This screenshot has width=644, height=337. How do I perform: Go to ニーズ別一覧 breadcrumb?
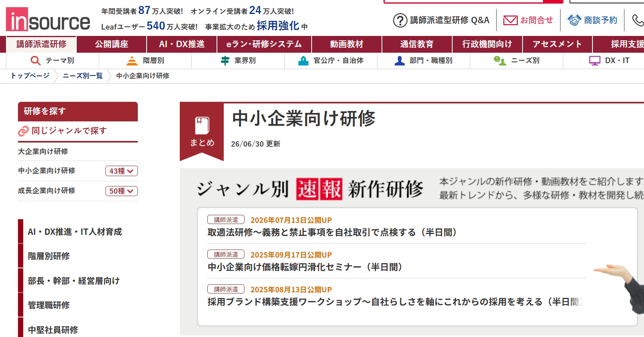83,76
